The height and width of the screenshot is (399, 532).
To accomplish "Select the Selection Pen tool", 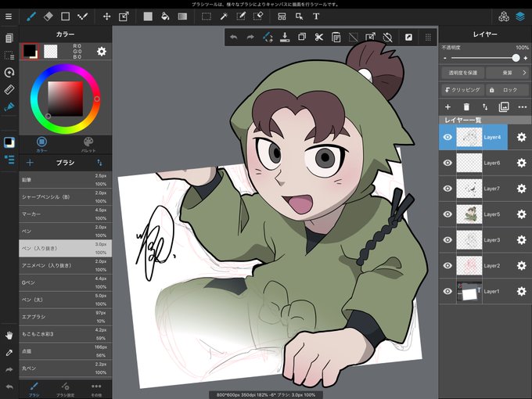I will coord(241,16).
